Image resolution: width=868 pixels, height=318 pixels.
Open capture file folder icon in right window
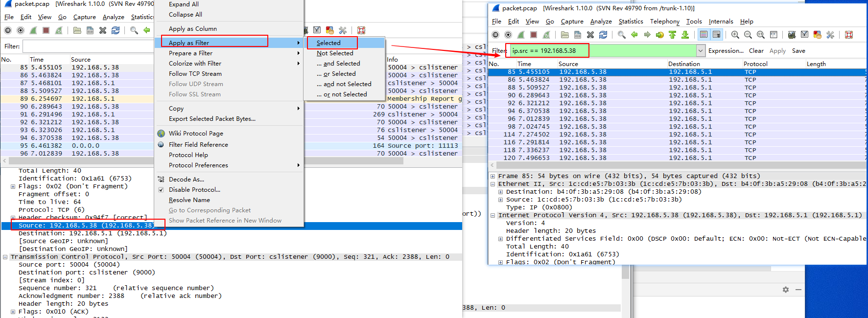(565, 35)
